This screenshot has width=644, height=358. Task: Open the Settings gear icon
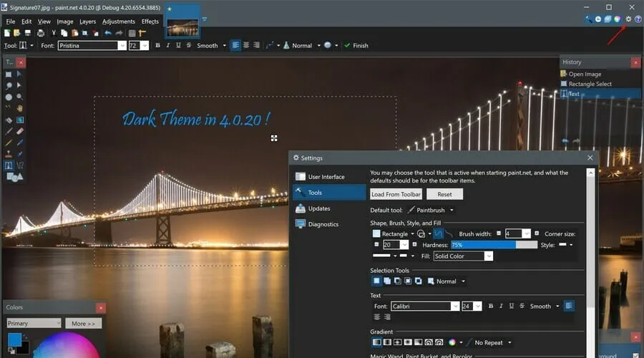pos(628,19)
